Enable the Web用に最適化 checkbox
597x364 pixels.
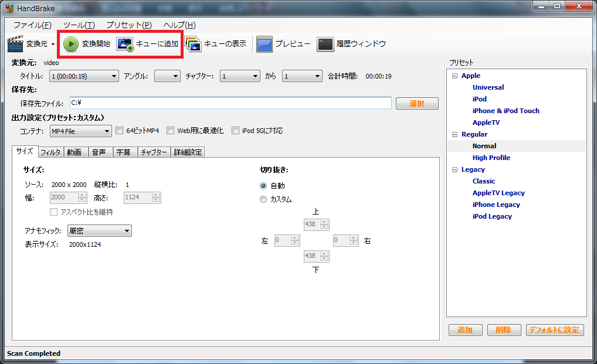click(170, 131)
